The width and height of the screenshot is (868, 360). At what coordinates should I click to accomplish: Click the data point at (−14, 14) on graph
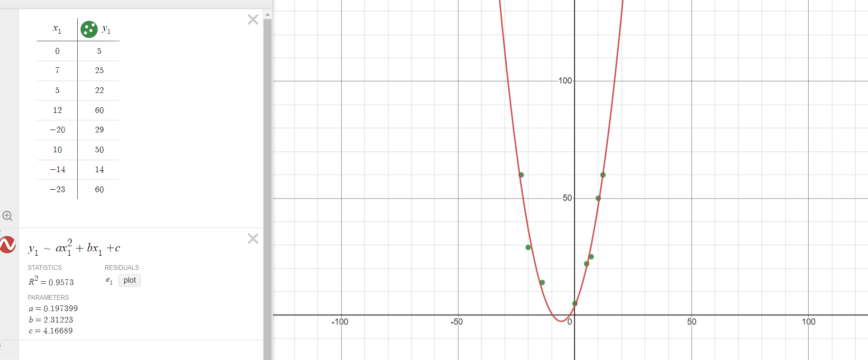point(542,283)
